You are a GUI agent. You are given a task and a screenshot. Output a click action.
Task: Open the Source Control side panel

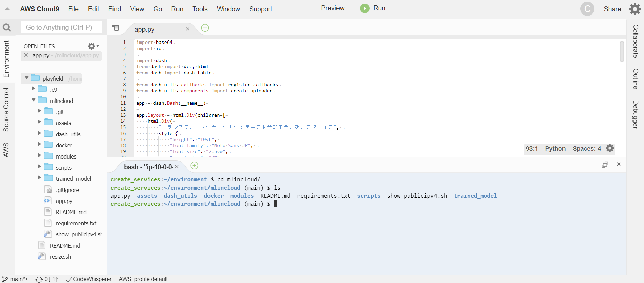[6, 110]
